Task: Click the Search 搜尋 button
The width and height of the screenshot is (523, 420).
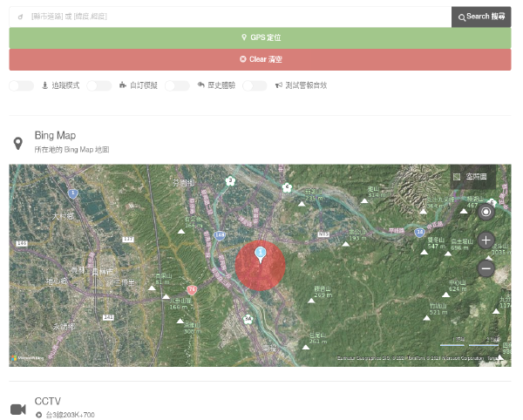Action: (x=480, y=17)
